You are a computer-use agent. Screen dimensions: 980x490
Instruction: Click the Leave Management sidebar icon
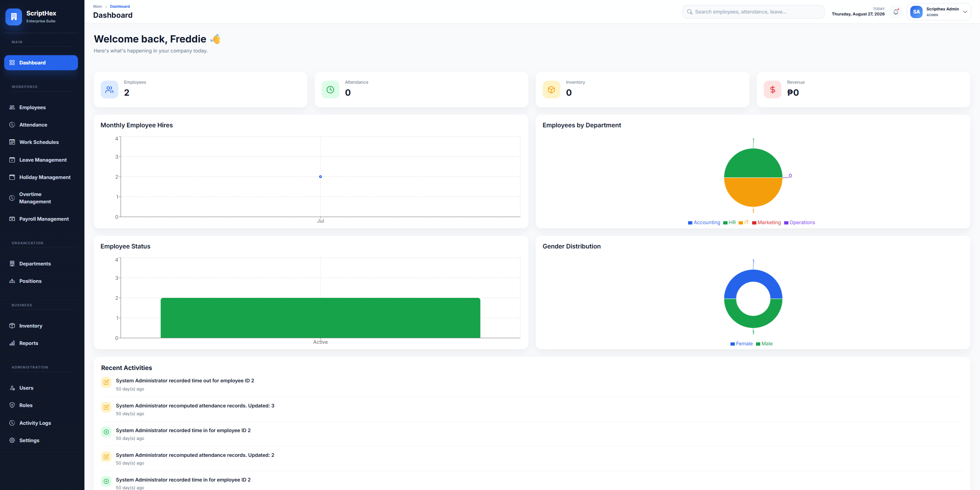12,160
